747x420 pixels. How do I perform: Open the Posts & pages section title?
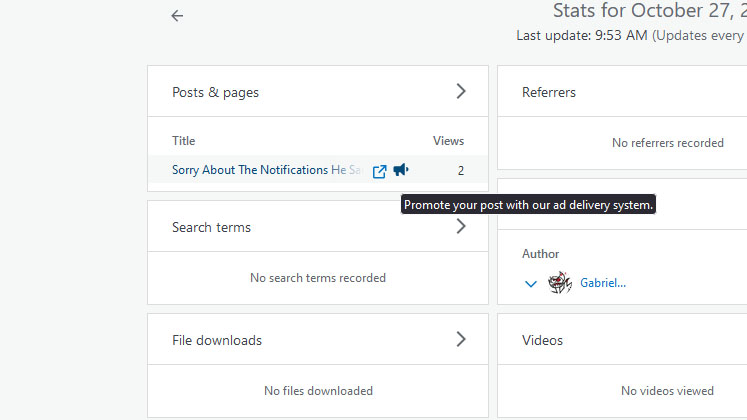tap(215, 92)
